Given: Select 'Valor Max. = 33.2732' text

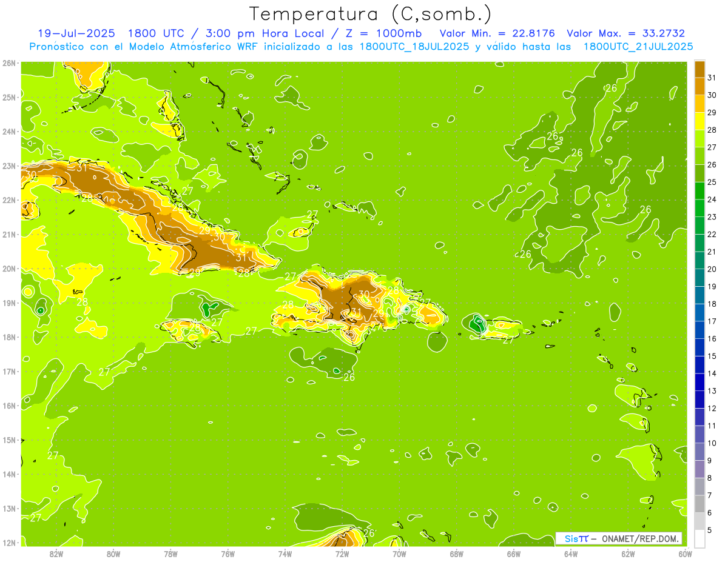Looking at the screenshot, I should click(x=626, y=33).
